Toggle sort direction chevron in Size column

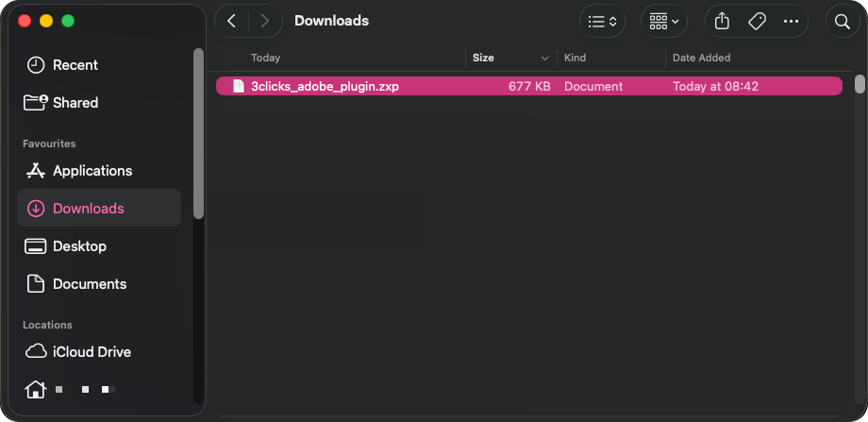coord(544,59)
